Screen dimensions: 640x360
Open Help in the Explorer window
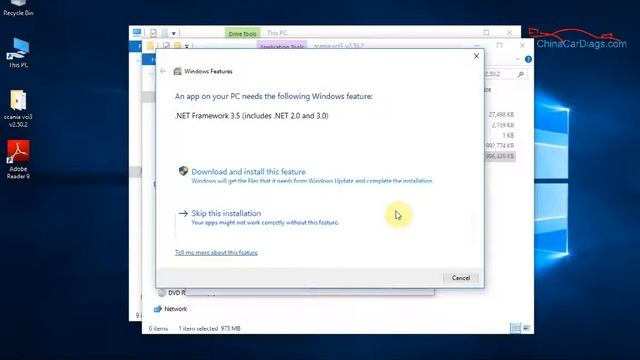tap(528, 60)
